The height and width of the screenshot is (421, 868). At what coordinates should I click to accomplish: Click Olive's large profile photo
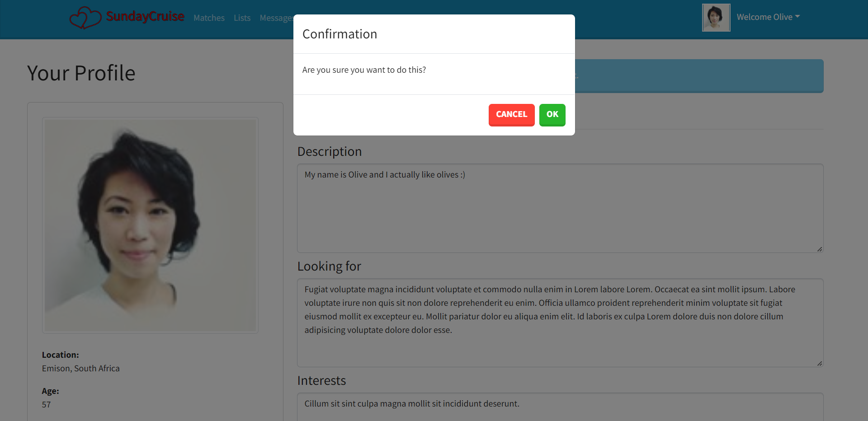tap(150, 225)
